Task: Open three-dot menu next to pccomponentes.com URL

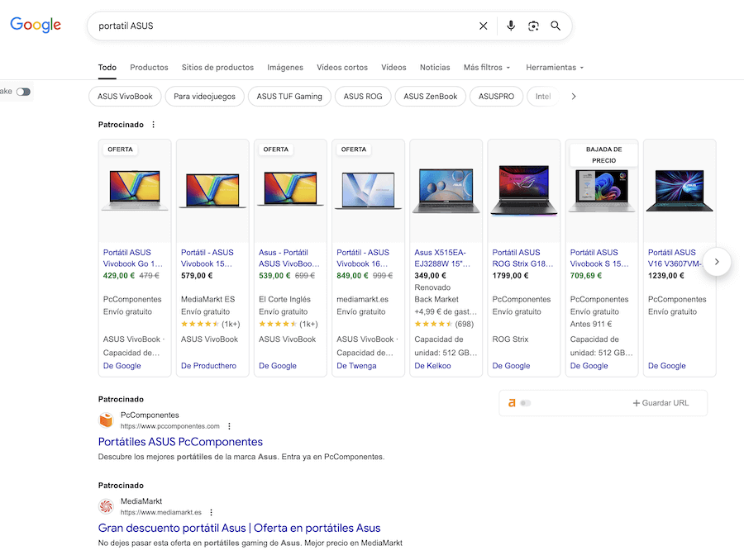Action: coord(229,426)
